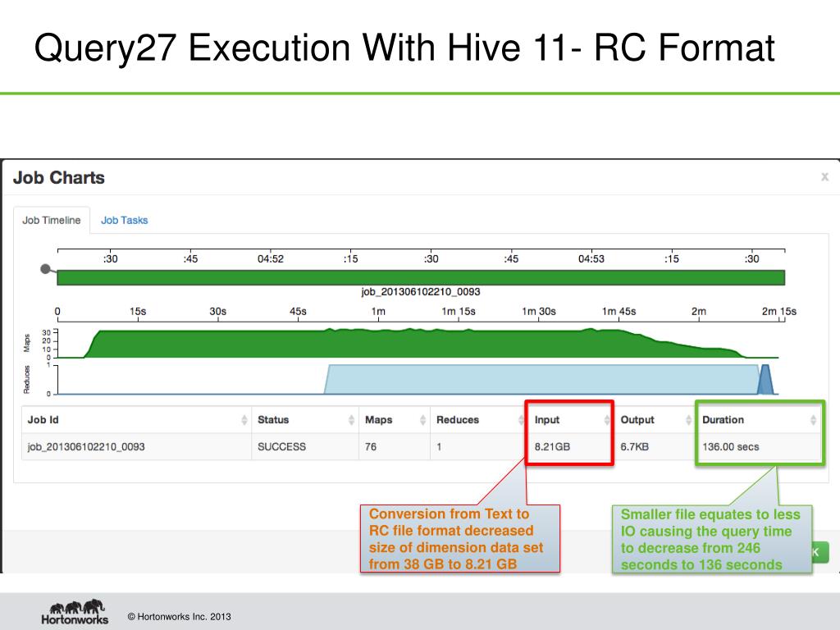Click the light blue Reduces area chart

(541, 380)
